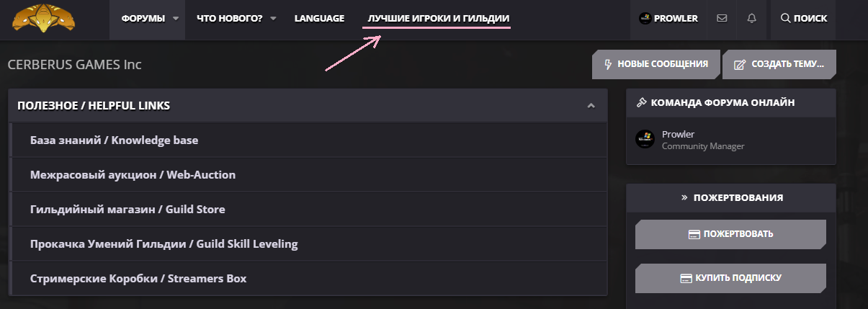Open notifications bell icon
The image size is (868, 309).
tap(752, 19)
